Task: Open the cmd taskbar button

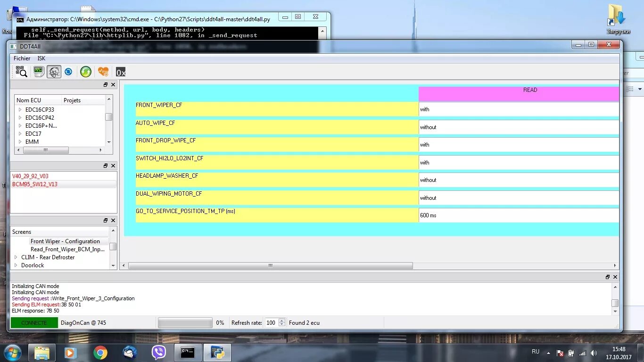Action: point(188,353)
